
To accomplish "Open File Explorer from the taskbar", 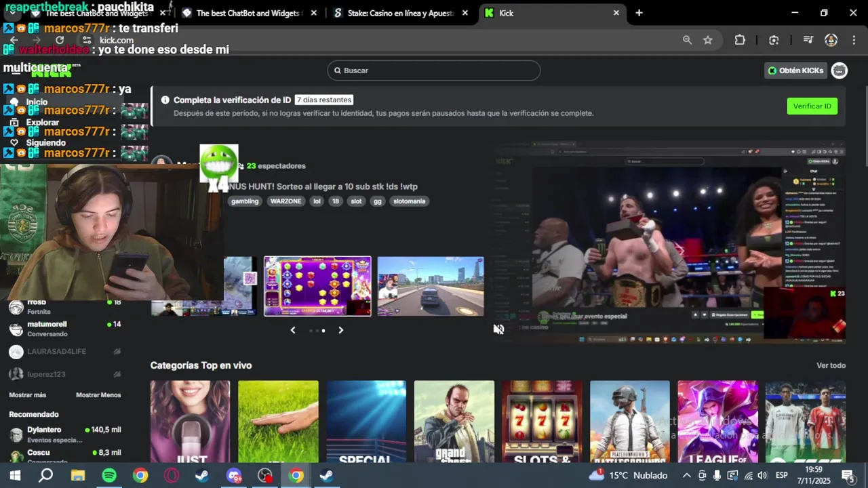I will [77, 476].
